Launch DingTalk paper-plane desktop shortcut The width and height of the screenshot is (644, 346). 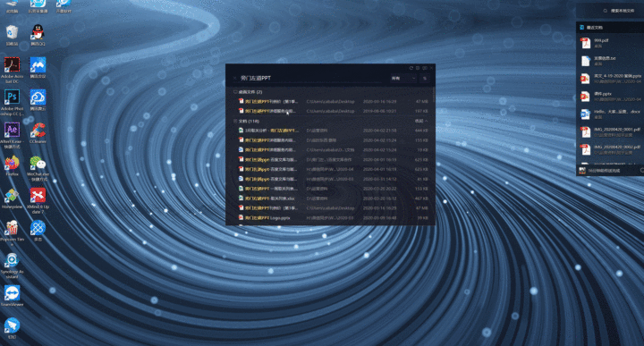(12, 328)
